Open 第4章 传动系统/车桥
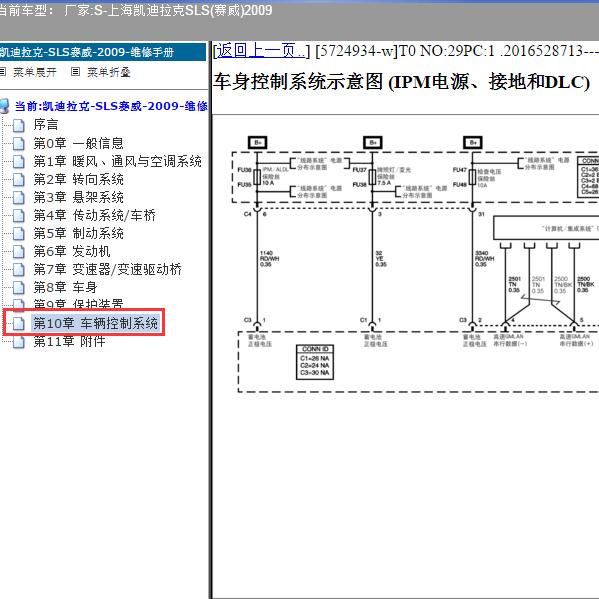Viewport: 599px width, 599px height. (x=95, y=215)
